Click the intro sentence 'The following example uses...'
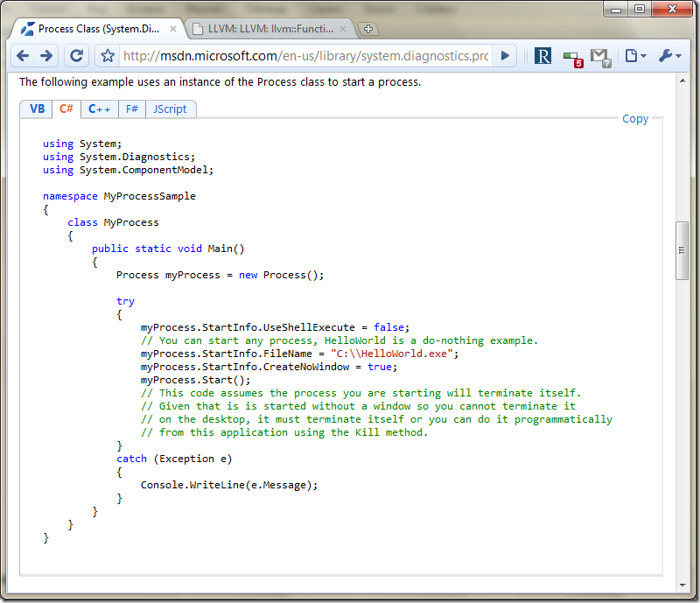700x603 pixels. click(220, 82)
